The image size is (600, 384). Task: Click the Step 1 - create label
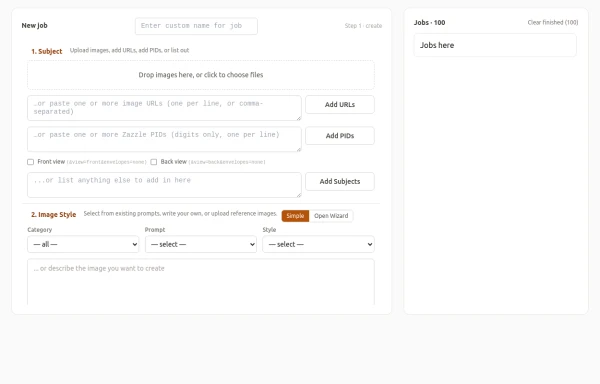[x=363, y=26]
